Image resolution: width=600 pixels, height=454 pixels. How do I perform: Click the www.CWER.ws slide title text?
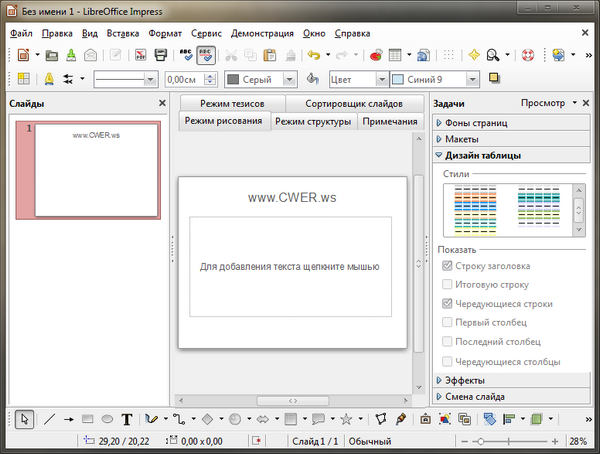(x=292, y=197)
